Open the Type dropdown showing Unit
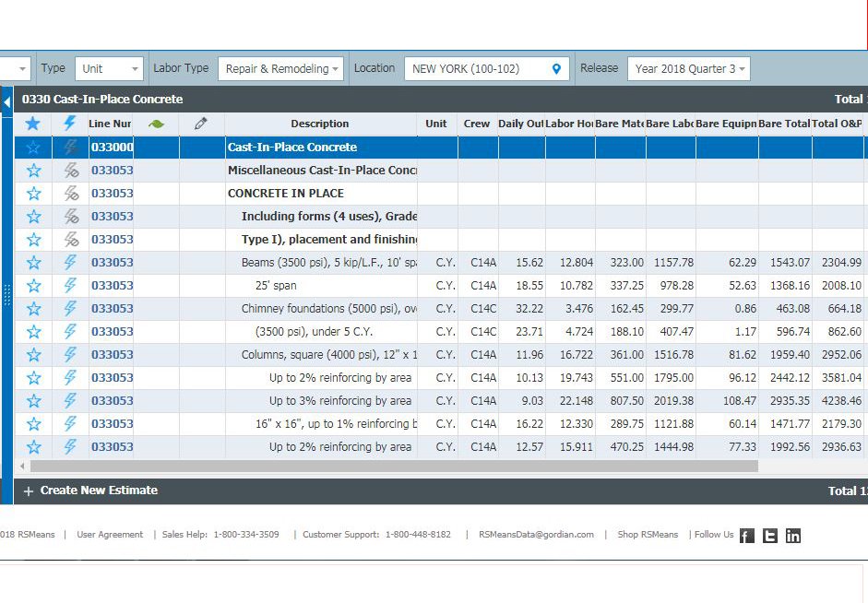The image size is (868, 603). tap(109, 69)
